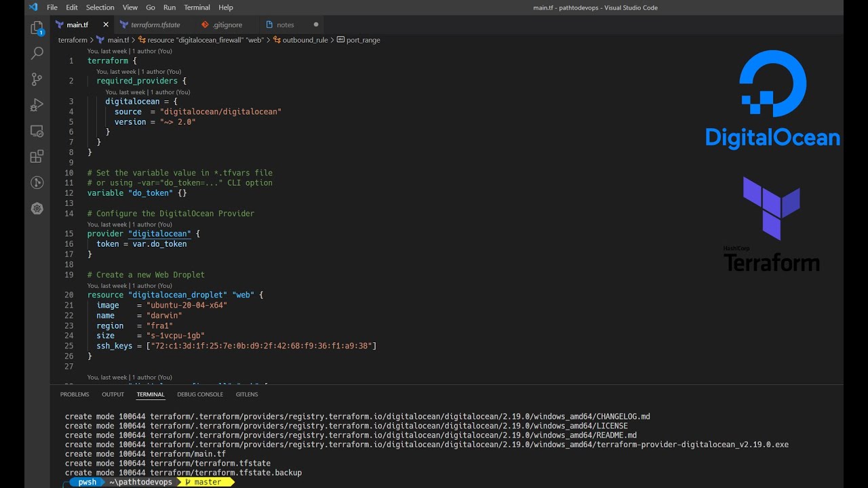Open the Selection menu
This screenshot has height=488, width=868.
click(100, 7)
